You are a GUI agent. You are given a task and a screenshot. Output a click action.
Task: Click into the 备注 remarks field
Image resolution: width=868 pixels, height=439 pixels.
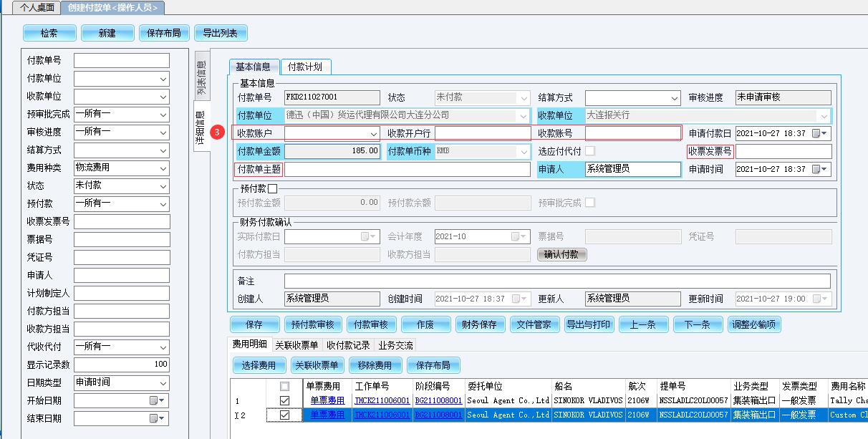tap(556, 281)
